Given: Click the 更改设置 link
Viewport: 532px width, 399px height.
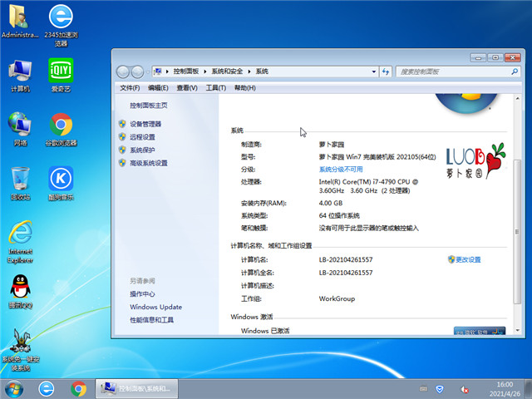Looking at the screenshot, I should coord(468,259).
